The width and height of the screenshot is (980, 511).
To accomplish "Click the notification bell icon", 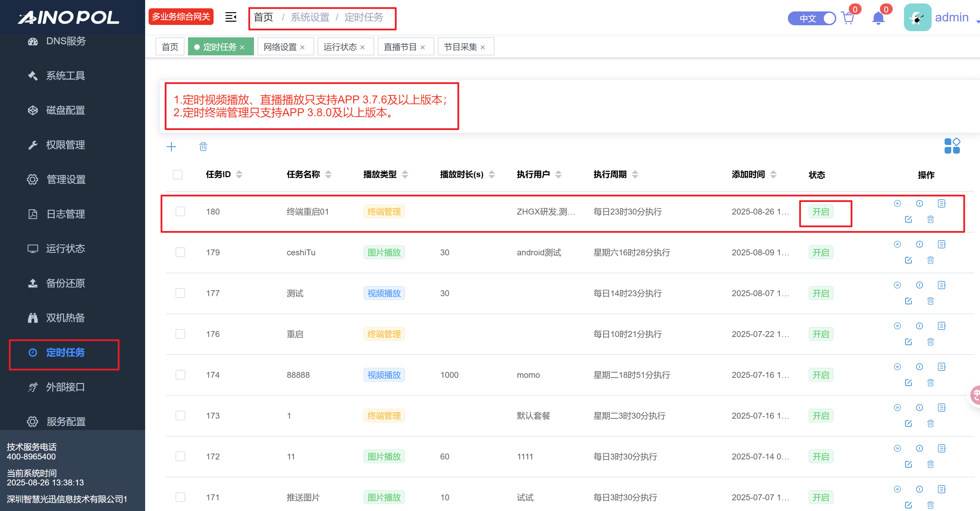I will click(x=878, y=18).
